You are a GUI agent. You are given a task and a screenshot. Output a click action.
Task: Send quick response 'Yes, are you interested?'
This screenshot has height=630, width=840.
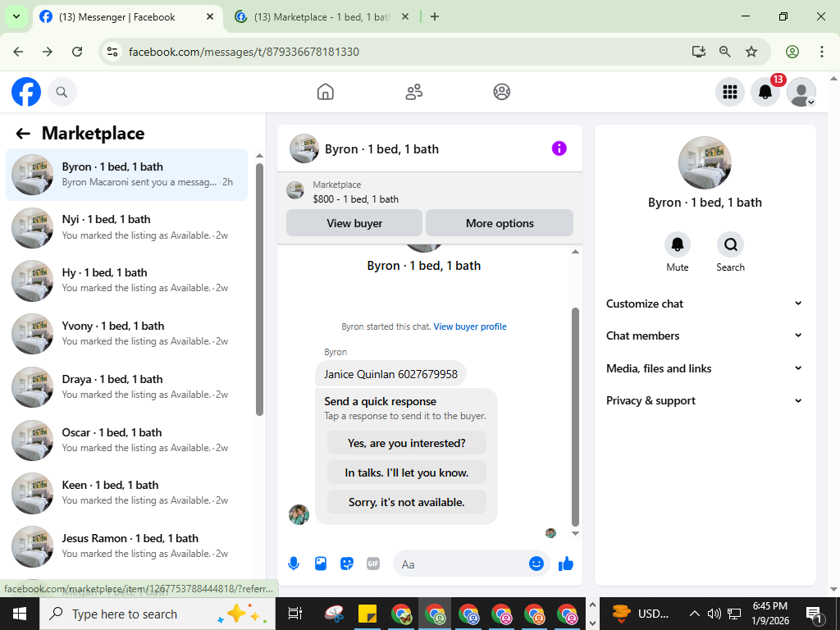point(407,443)
